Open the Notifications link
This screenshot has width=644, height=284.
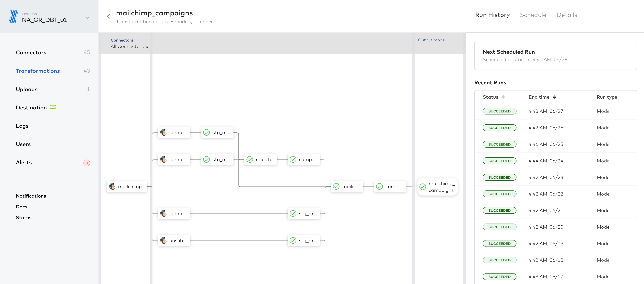[31, 196]
